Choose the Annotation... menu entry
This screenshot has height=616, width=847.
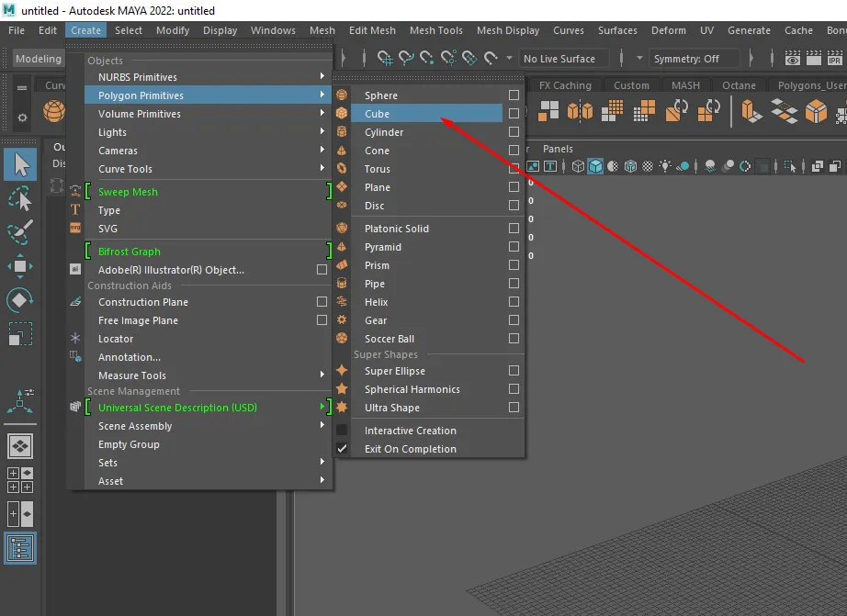[x=208, y=357]
